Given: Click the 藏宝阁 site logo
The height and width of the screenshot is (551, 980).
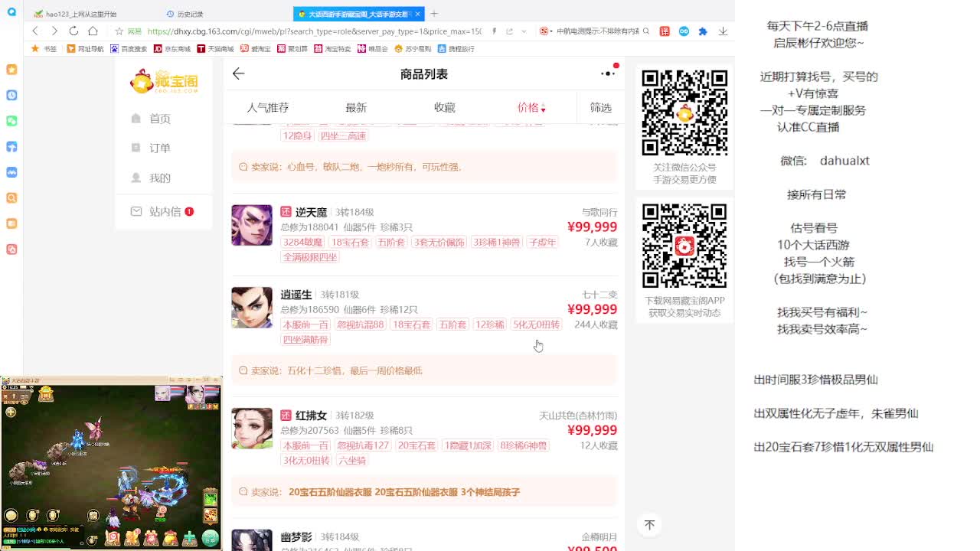Looking at the screenshot, I should (x=164, y=81).
